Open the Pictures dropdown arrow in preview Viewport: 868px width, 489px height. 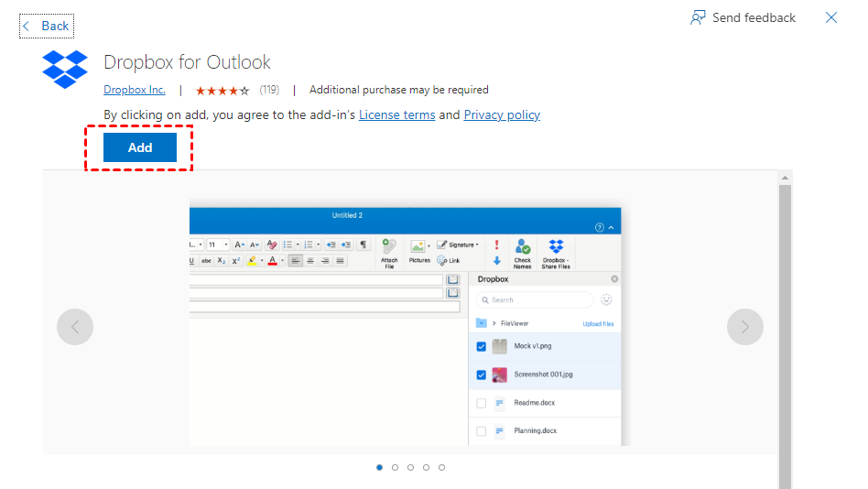(x=429, y=246)
